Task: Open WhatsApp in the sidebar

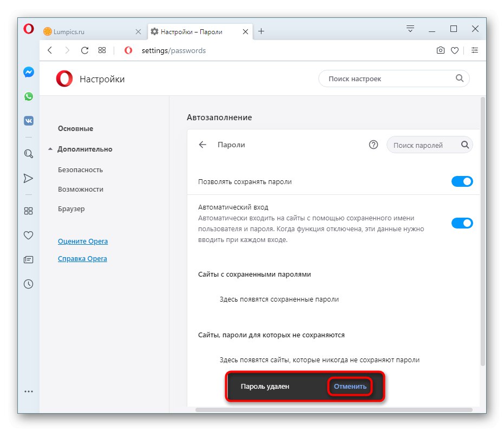Action: coord(29,96)
